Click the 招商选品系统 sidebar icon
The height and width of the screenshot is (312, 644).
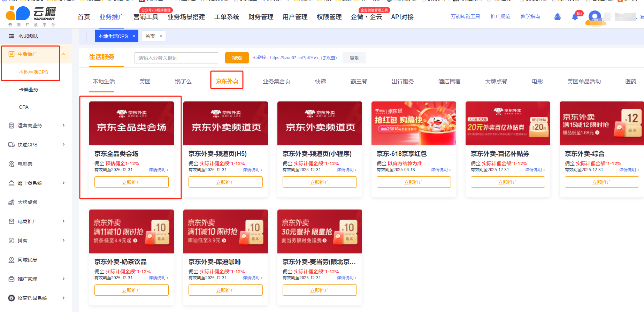coord(11,298)
